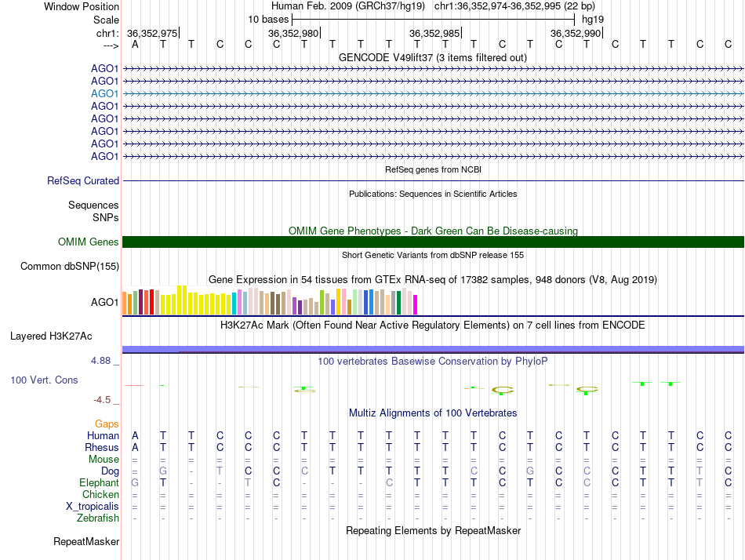Screen dimensions: 745x560
Task: Click the Window Position label
Action: coord(82,6)
